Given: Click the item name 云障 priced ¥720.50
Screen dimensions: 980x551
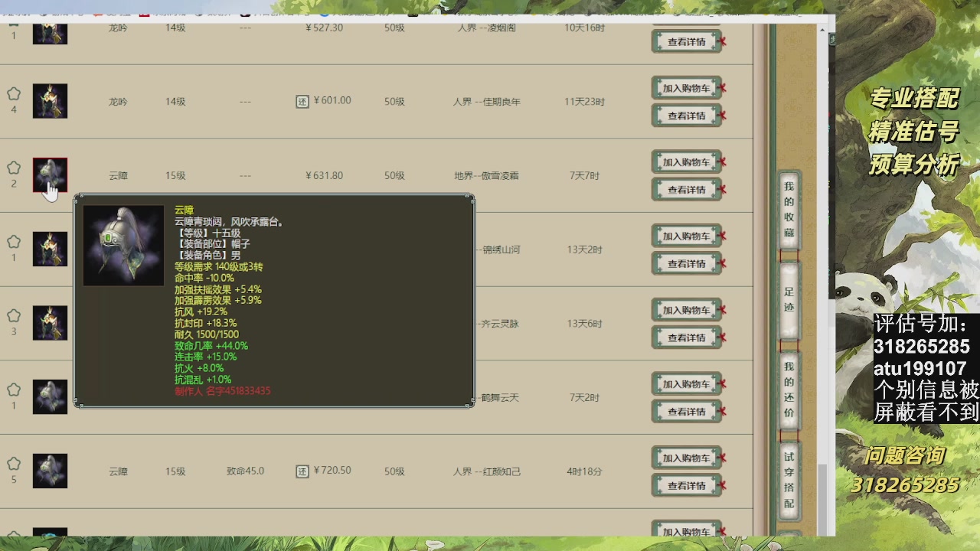Looking at the screenshot, I should point(118,471).
